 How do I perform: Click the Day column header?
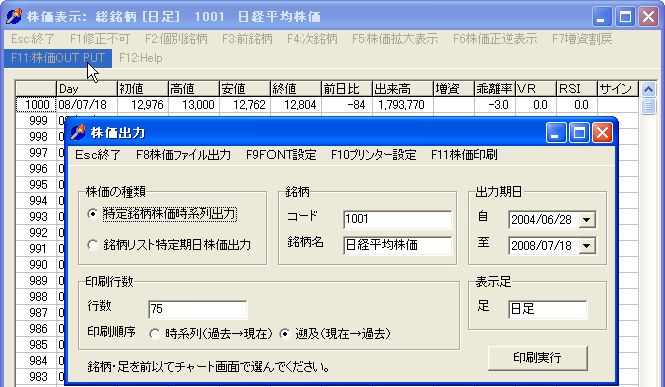[x=87, y=89]
